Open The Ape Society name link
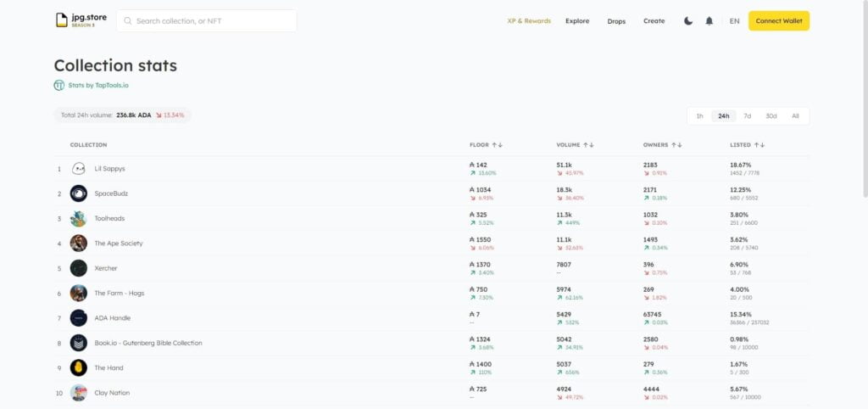Image resolution: width=868 pixels, height=409 pixels. 119,244
